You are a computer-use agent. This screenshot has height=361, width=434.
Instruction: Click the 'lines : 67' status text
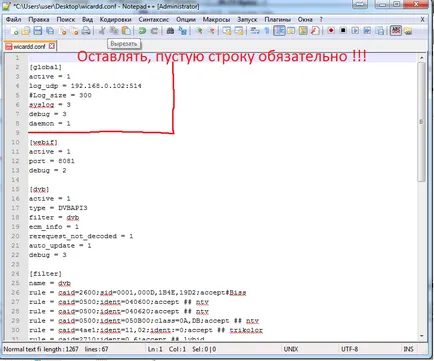[96, 349]
